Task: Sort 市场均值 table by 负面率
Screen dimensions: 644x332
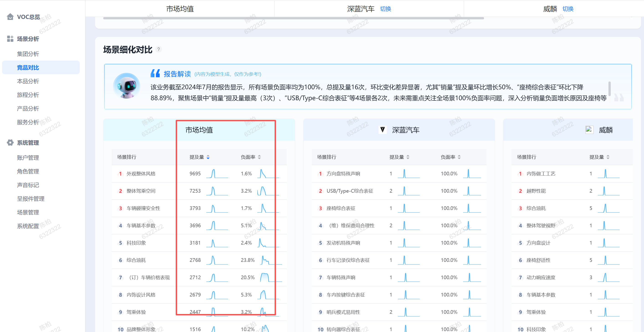Action: pyautogui.click(x=259, y=157)
